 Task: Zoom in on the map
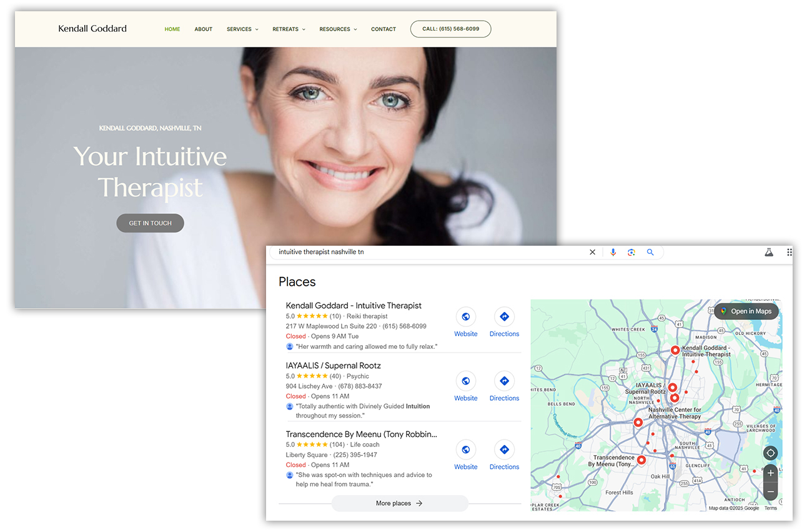[x=770, y=473]
